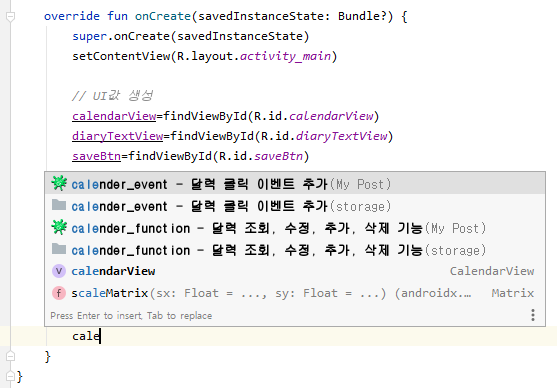This screenshot has height=389, width=558.
Task: Click activity_main layout reference
Action: (285, 56)
